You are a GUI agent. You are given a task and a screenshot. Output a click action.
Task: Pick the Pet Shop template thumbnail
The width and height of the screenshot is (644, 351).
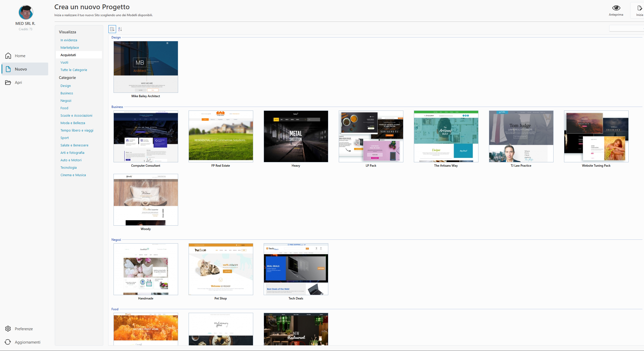(x=221, y=269)
